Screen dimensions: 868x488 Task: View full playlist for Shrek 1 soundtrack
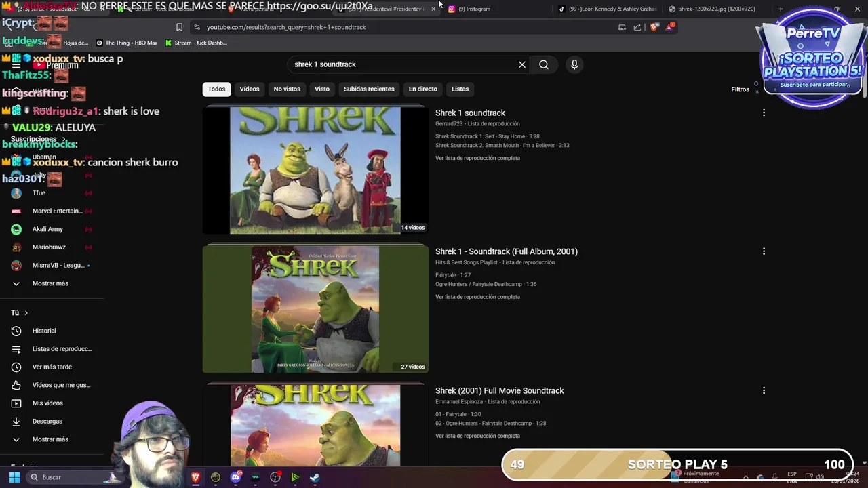(477, 158)
